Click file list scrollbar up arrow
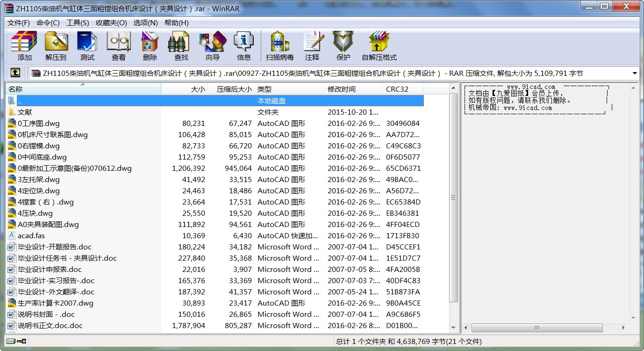The image size is (644, 351). (x=453, y=88)
